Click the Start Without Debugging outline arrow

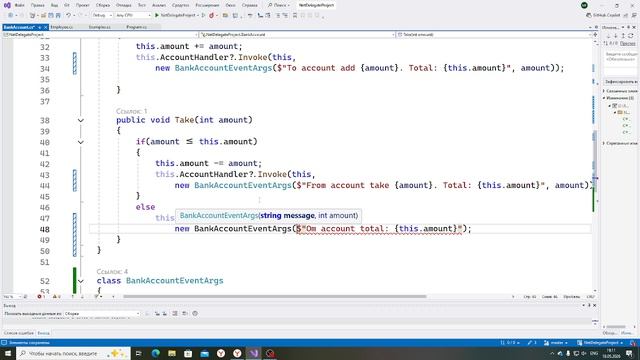tap(203, 16)
